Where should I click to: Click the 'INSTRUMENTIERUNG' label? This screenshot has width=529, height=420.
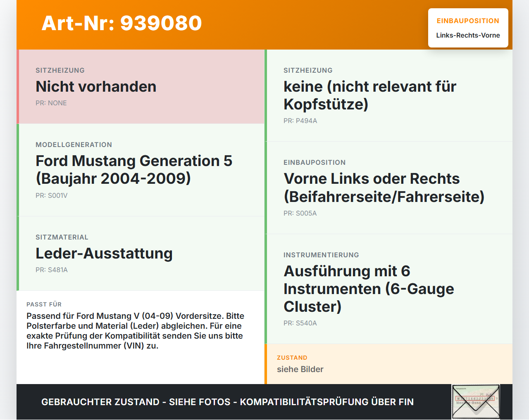pos(321,255)
